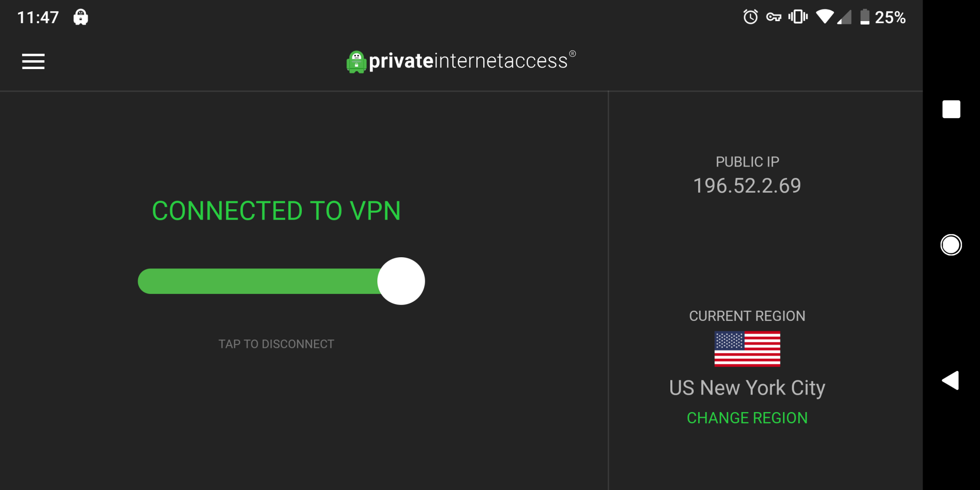
Task: Tap the vibrate mode status icon
Action: point(798,17)
